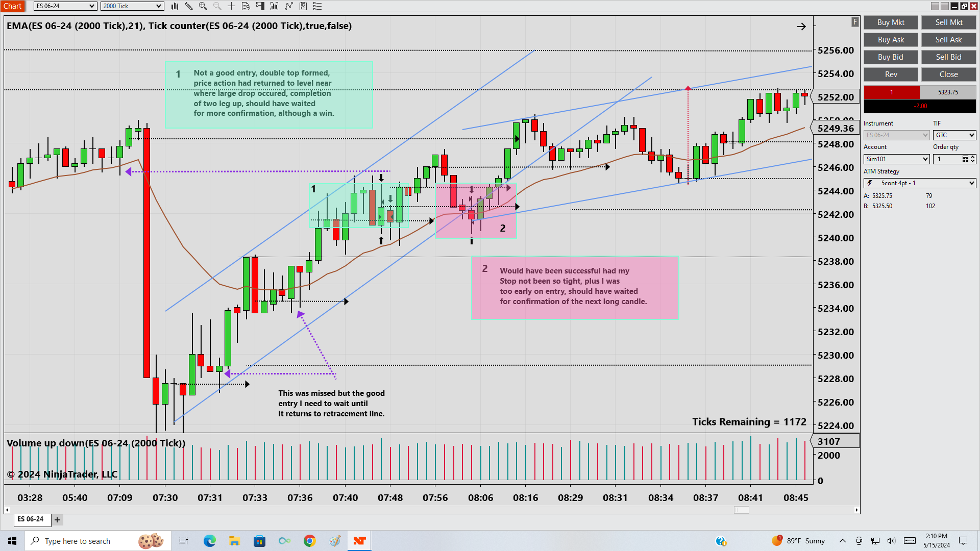Click the pink annotation box labeled 2
980x551 pixels.
click(x=575, y=288)
